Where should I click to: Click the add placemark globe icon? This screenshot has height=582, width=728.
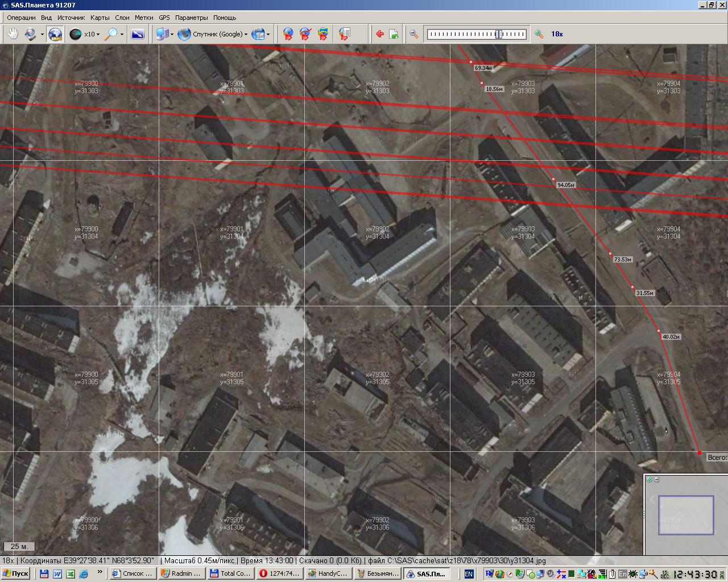click(x=288, y=34)
